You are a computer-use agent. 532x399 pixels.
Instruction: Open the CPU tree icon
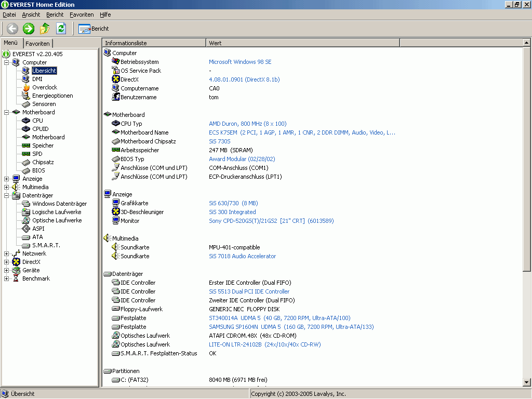[26, 121]
